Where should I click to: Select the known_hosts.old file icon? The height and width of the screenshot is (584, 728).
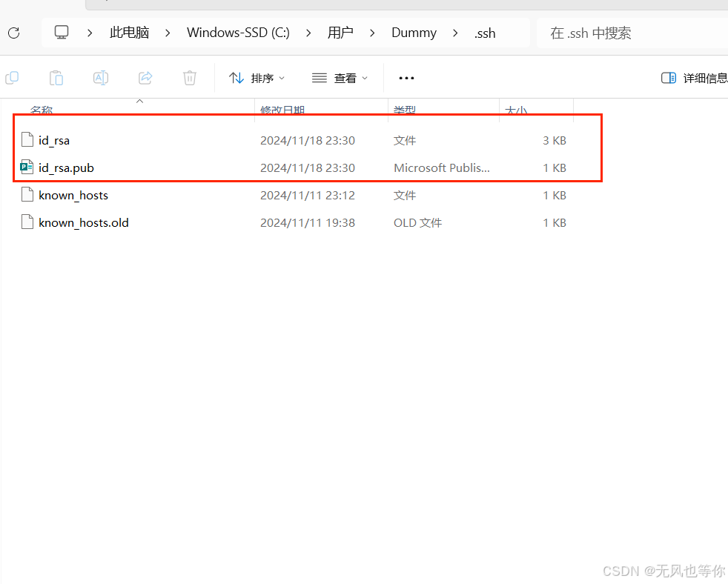tap(27, 222)
